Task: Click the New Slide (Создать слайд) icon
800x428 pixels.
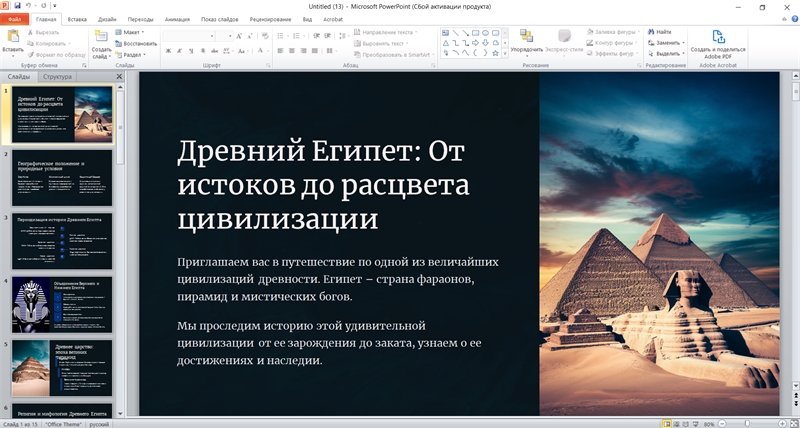Action: [x=101, y=37]
